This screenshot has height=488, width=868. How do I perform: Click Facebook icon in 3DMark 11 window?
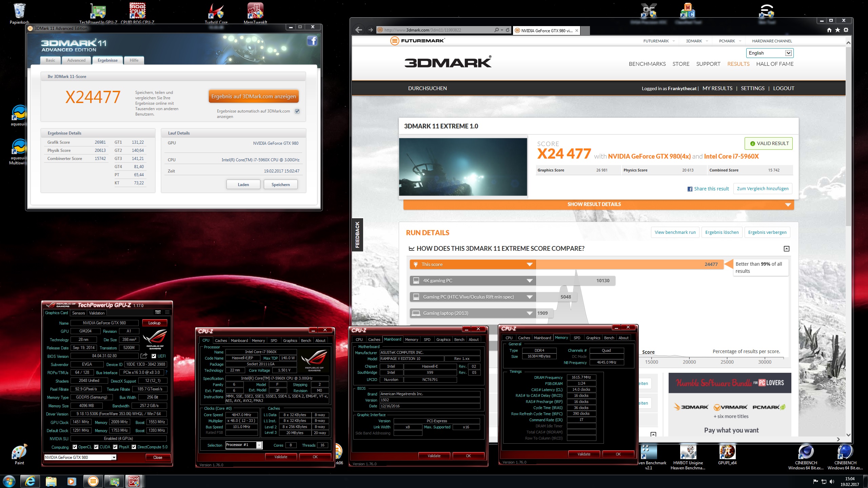(x=312, y=41)
